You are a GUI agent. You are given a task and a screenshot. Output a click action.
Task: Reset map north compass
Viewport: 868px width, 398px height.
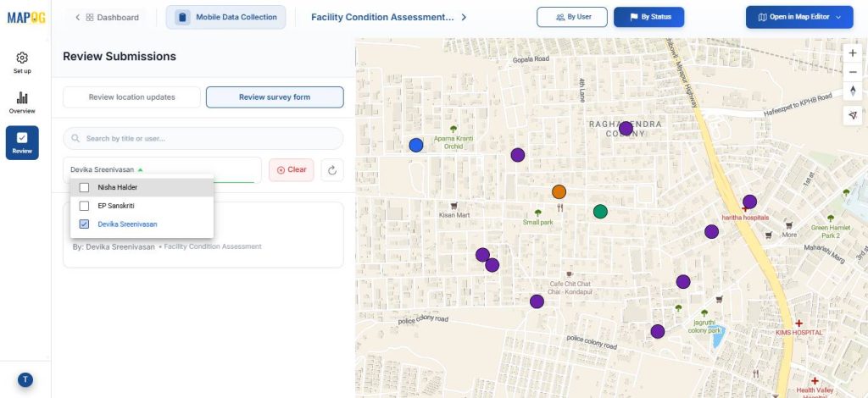click(x=853, y=91)
